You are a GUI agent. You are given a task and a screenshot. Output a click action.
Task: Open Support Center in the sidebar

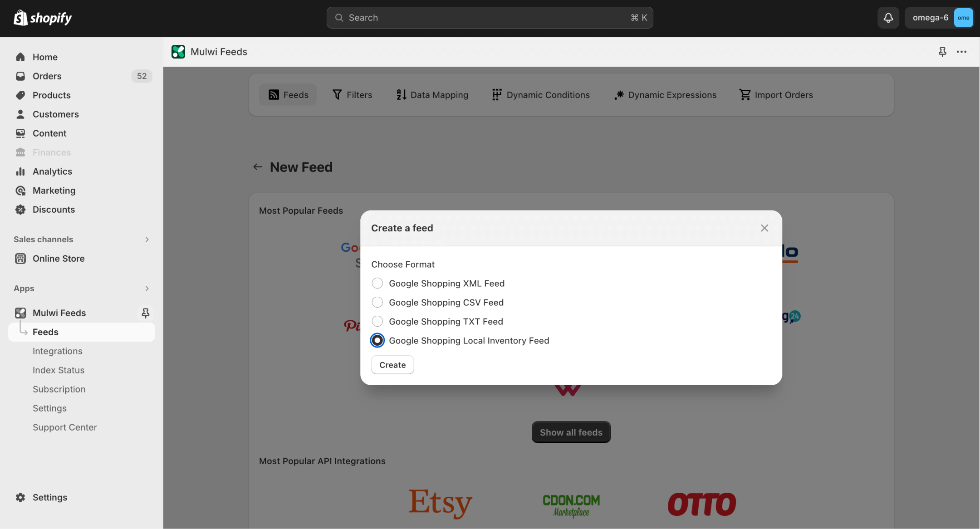65,427
